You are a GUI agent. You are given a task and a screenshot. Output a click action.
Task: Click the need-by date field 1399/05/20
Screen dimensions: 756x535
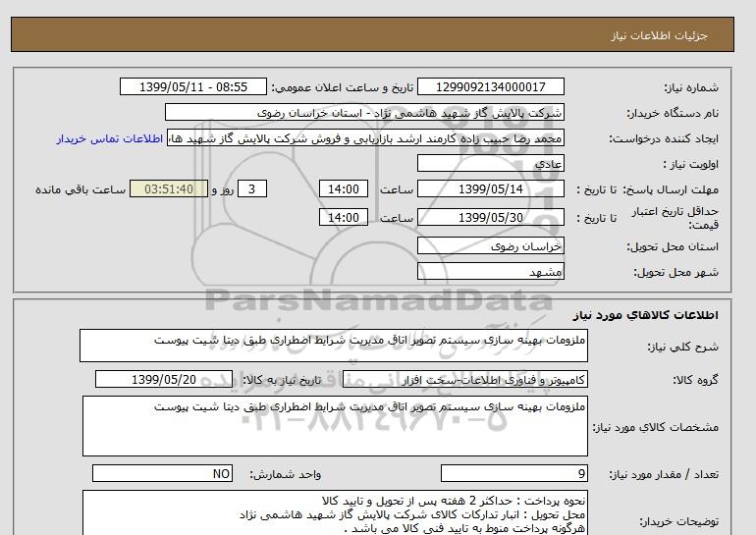pos(164,379)
